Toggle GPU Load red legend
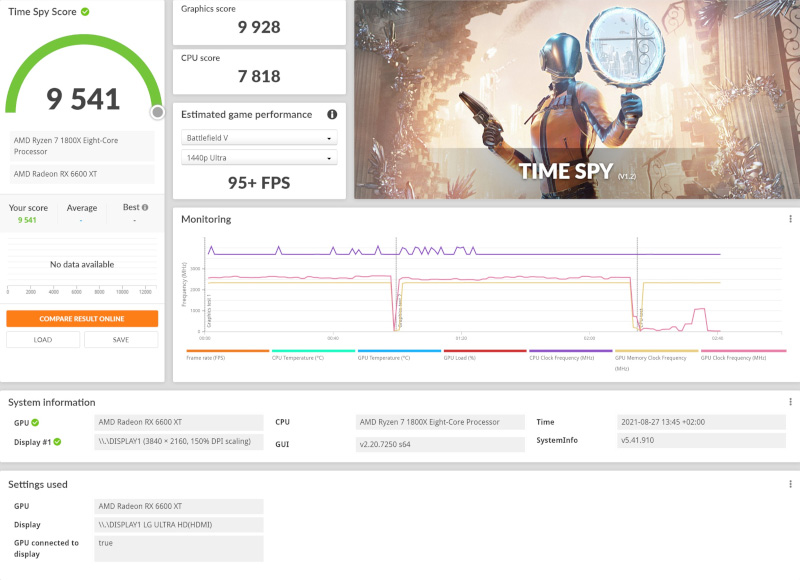The height and width of the screenshot is (580, 800). tap(485, 355)
